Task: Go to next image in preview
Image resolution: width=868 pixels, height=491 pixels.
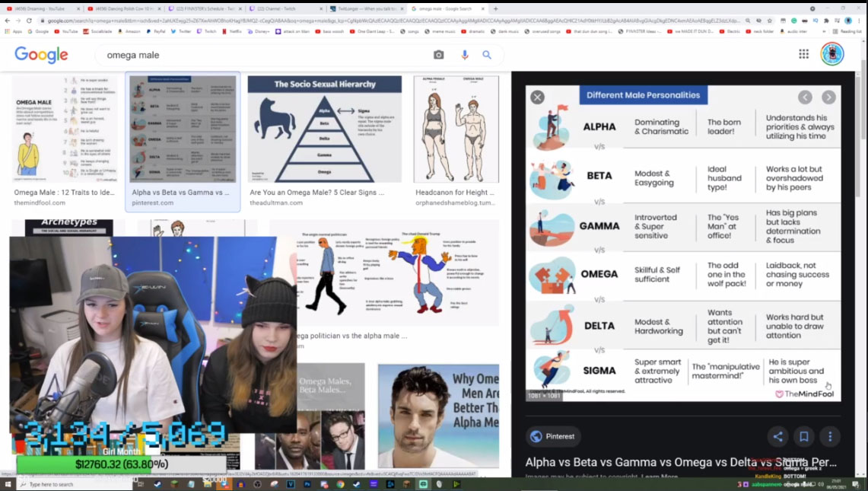Action: point(828,97)
